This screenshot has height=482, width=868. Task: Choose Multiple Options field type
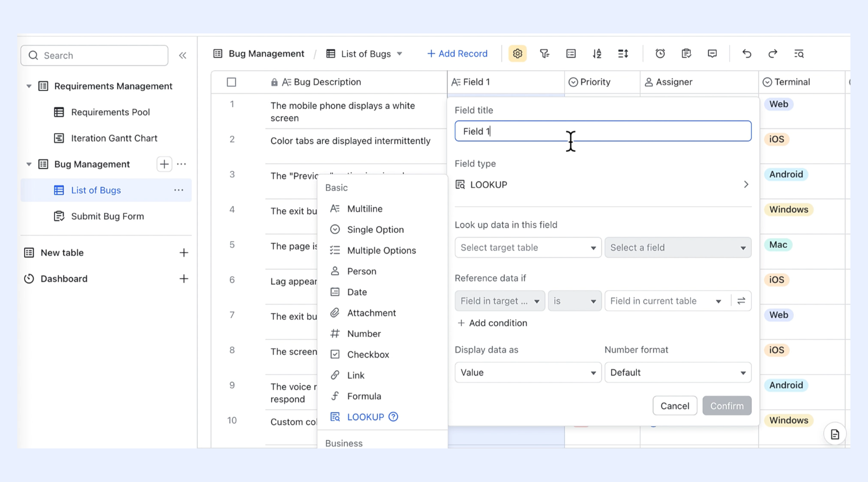382,250
